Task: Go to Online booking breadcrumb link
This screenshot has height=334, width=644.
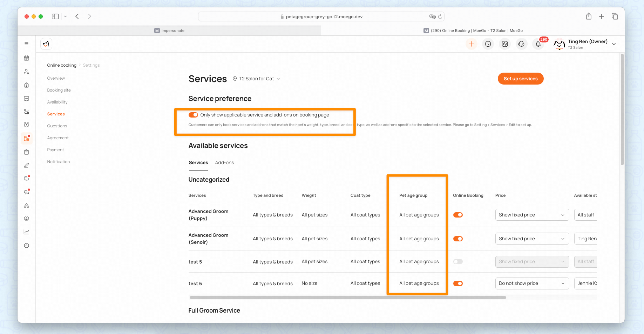Action: click(62, 65)
